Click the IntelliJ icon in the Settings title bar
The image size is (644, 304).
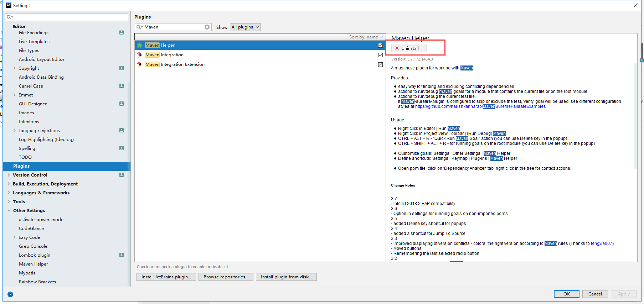pos(9,5)
